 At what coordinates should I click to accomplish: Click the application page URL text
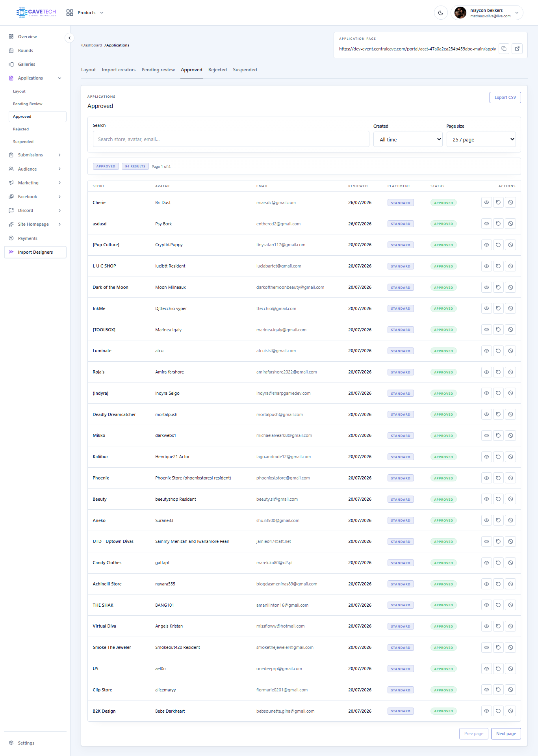coord(417,49)
